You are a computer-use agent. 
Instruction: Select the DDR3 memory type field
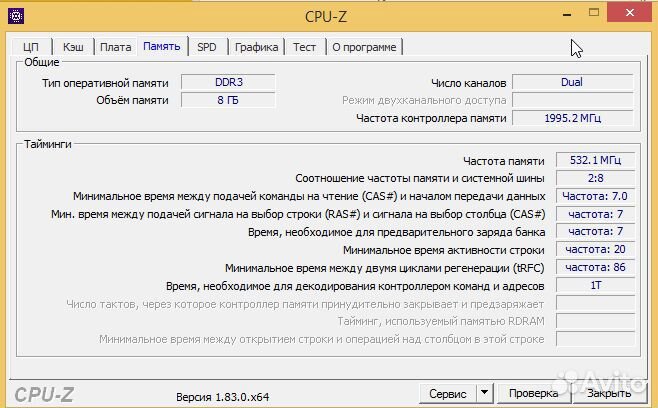(228, 82)
